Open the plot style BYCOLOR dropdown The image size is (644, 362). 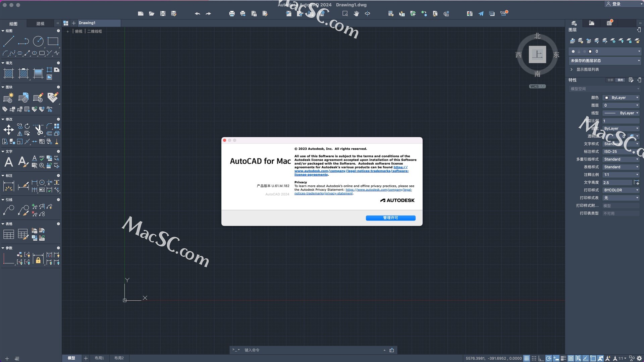(x=621, y=190)
